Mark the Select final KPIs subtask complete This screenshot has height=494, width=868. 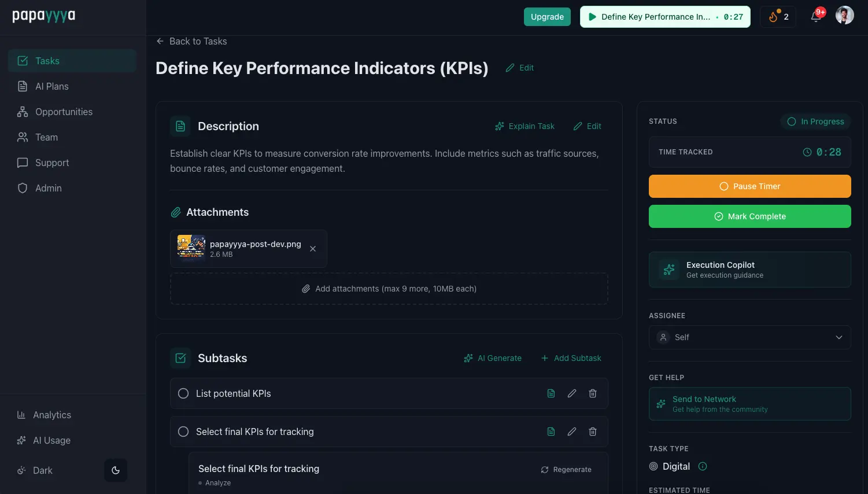[183, 431]
